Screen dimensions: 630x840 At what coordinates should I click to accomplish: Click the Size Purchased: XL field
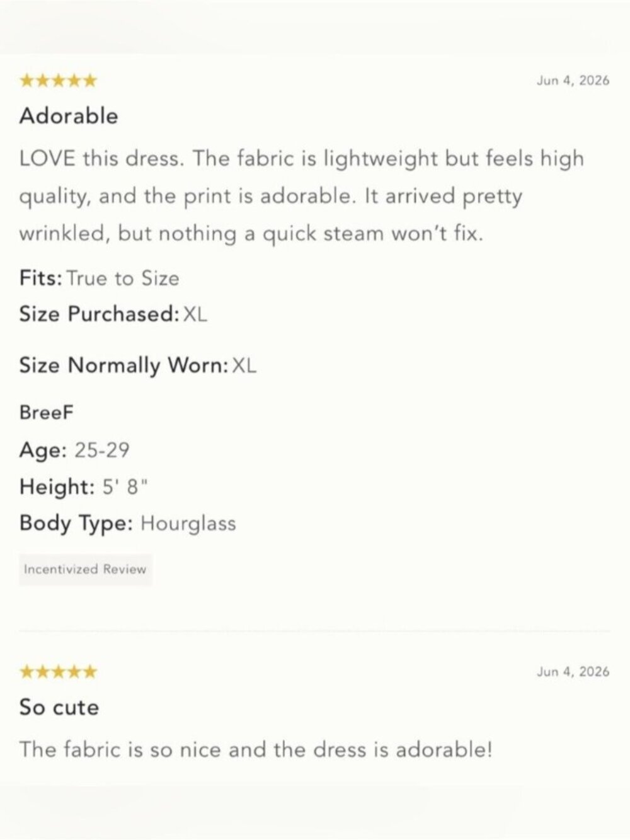tap(113, 314)
